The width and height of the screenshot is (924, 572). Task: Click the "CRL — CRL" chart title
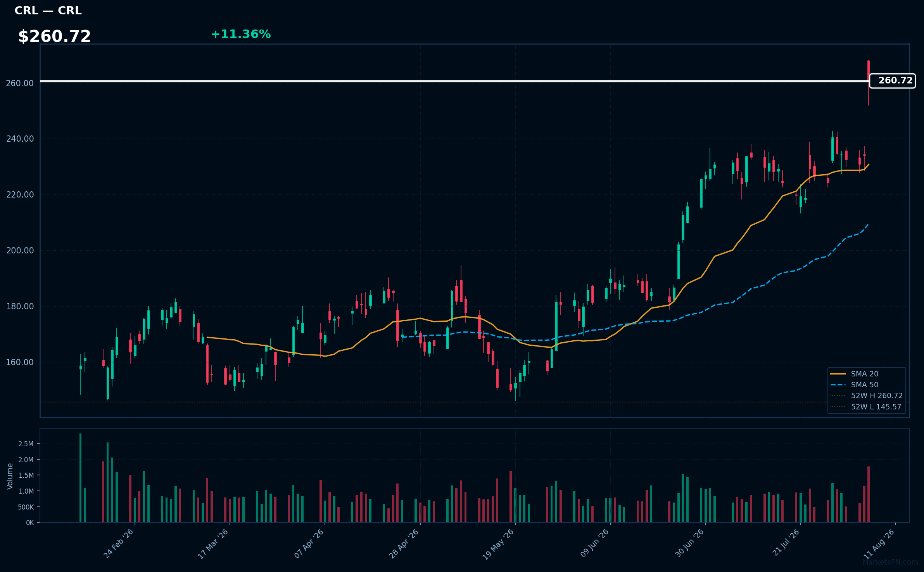coord(48,11)
